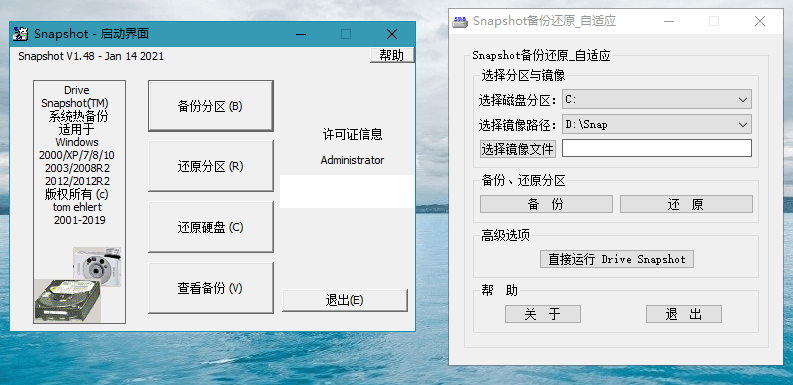
Task: Choose 备份分区 (B) to back up partition
Action: click(x=210, y=106)
